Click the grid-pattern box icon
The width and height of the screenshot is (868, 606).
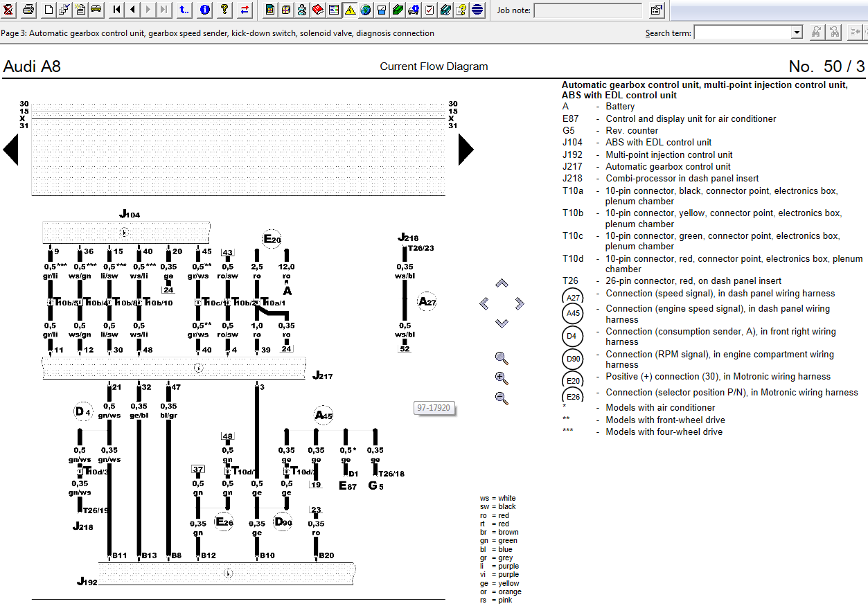click(286, 10)
